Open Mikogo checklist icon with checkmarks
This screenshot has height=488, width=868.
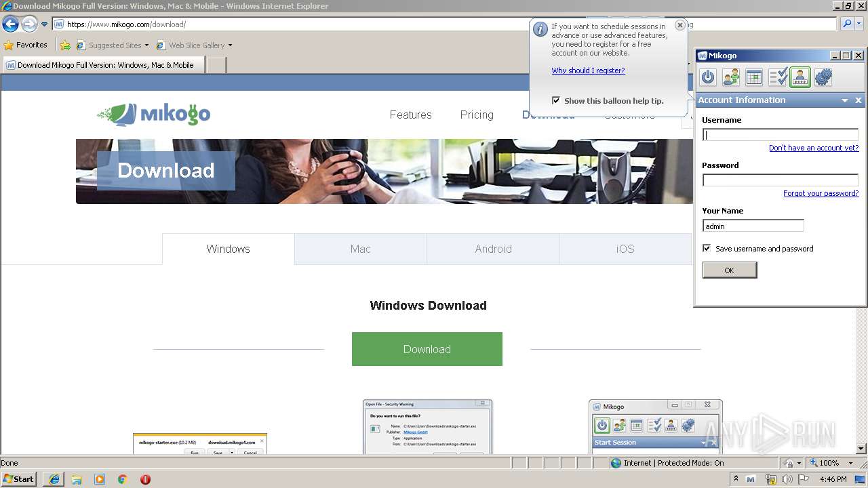pyautogui.click(x=777, y=77)
